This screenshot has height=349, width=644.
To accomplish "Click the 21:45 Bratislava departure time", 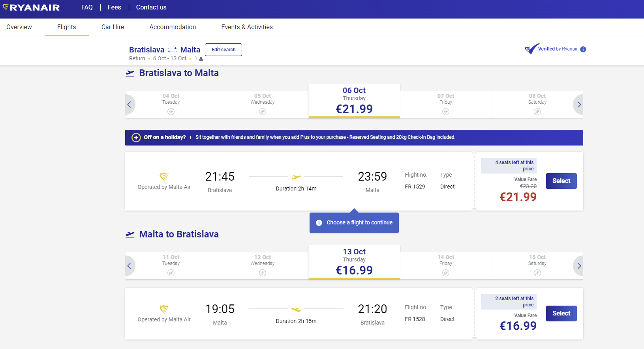I will [220, 176].
